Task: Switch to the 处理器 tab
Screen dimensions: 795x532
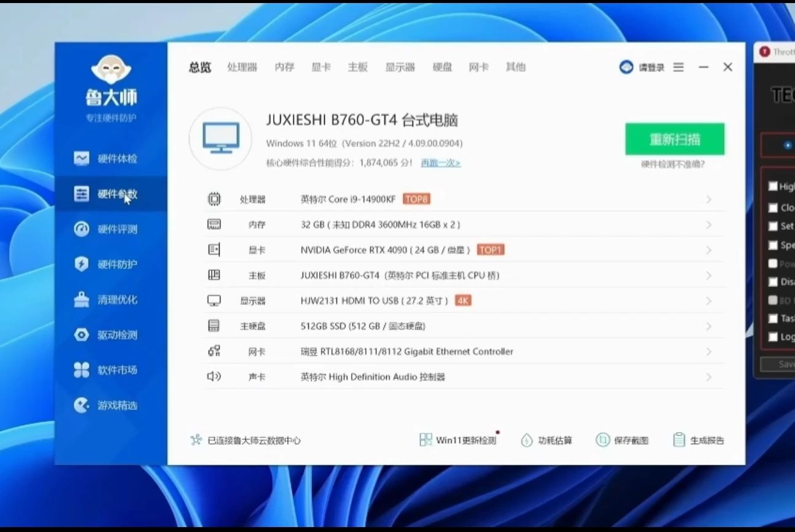Action: click(x=242, y=67)
